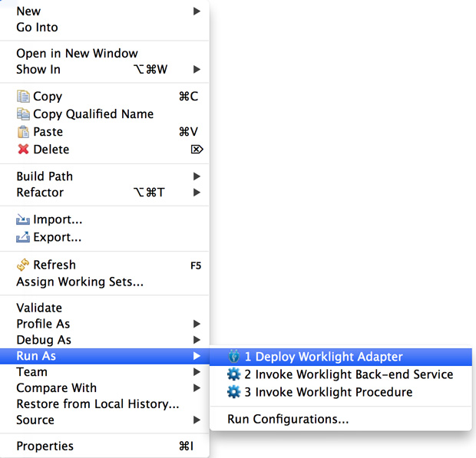
Task: Click the New menu label
Action: 28,12
